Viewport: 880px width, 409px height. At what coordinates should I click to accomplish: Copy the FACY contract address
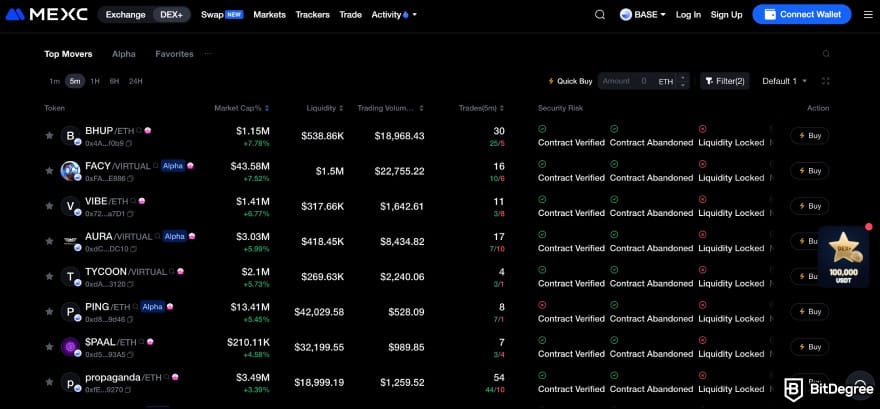point(130,178)
